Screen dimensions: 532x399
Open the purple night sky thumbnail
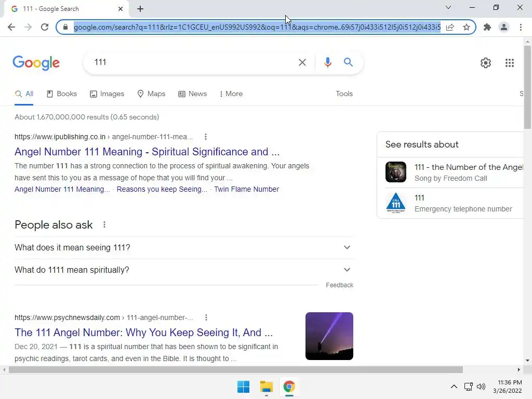tap(329, 336)
